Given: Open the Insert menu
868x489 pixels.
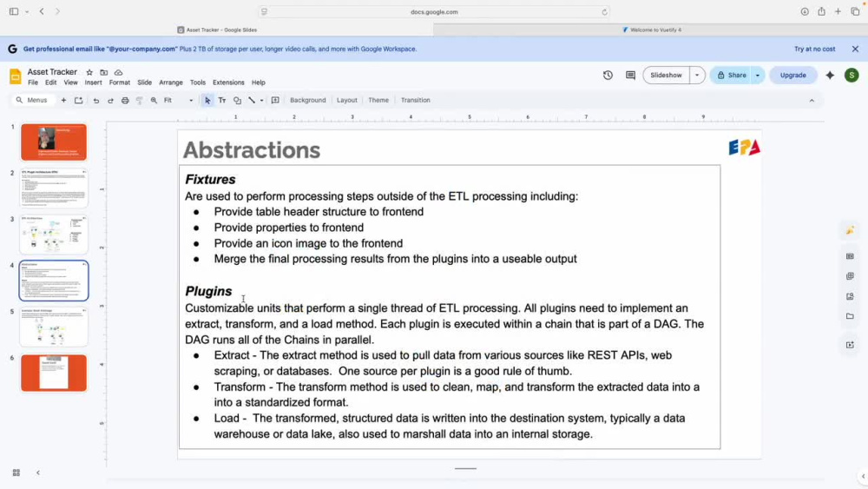Looking at the screenshot, I should click(93, 83).
